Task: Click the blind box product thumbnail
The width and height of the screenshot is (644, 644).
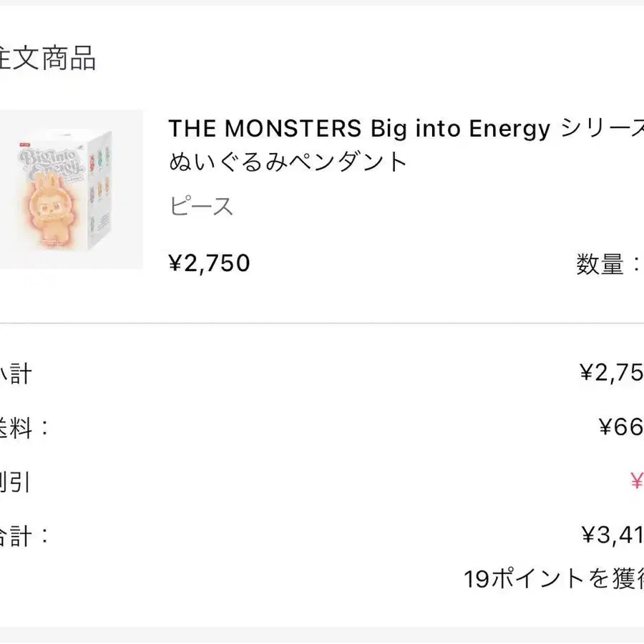Action: coord(70,190)
